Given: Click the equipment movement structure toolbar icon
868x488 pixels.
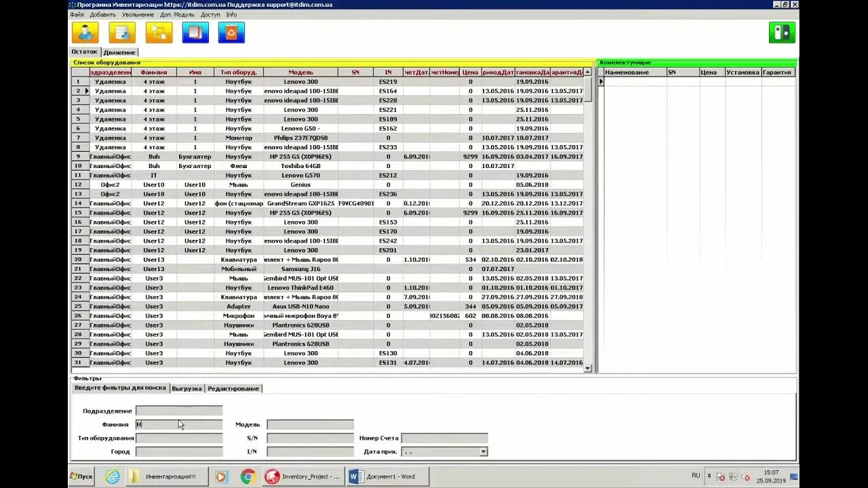Looking at the screenshot, I should pos(159,33).
